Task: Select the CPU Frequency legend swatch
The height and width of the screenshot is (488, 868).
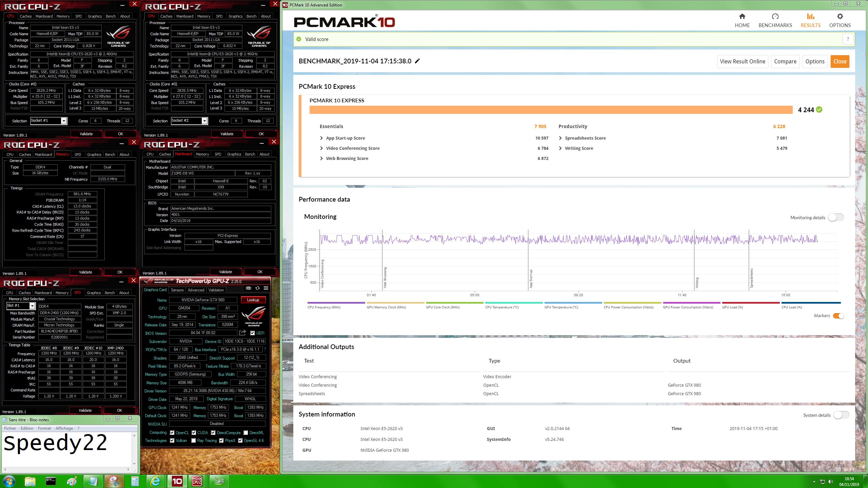Action: pos(336,303)
